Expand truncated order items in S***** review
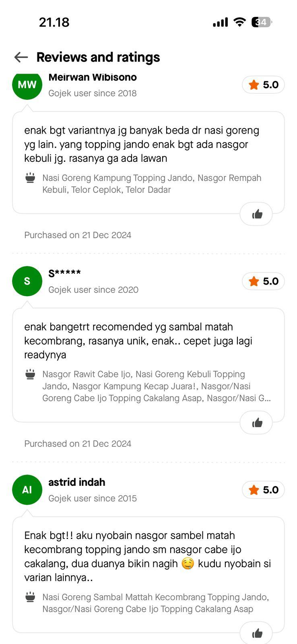Screen dimensions: 297x644 156,398
